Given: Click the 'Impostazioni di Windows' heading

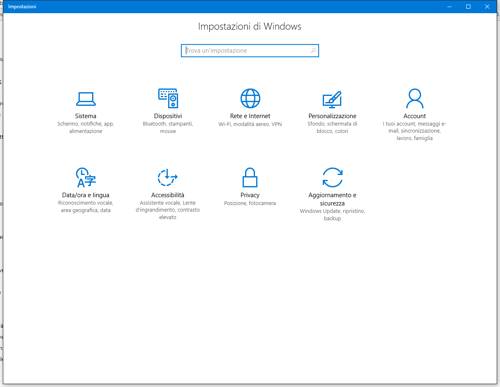Looking at the screenshot, I should point(250,27).
